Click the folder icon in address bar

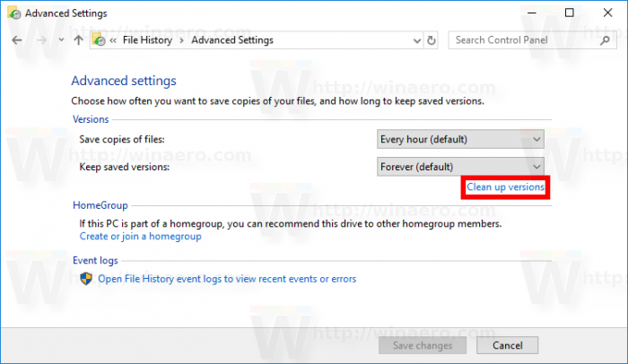99,40
